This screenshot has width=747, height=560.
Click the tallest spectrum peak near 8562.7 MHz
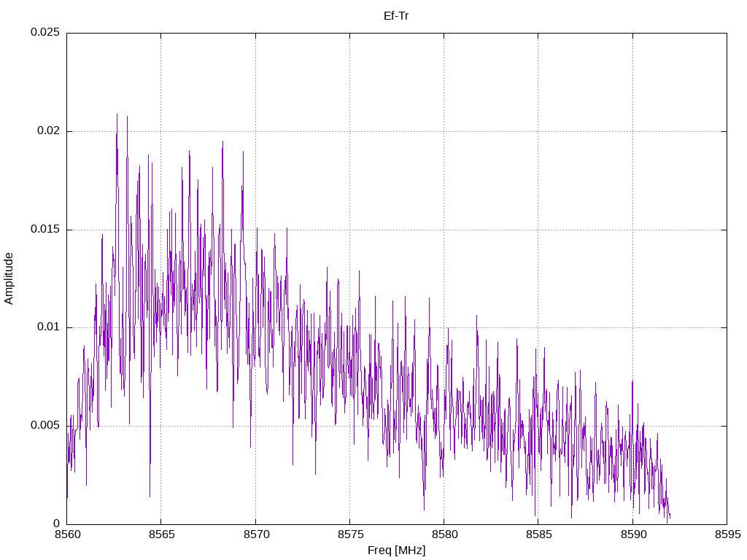[x=117, y=114]
